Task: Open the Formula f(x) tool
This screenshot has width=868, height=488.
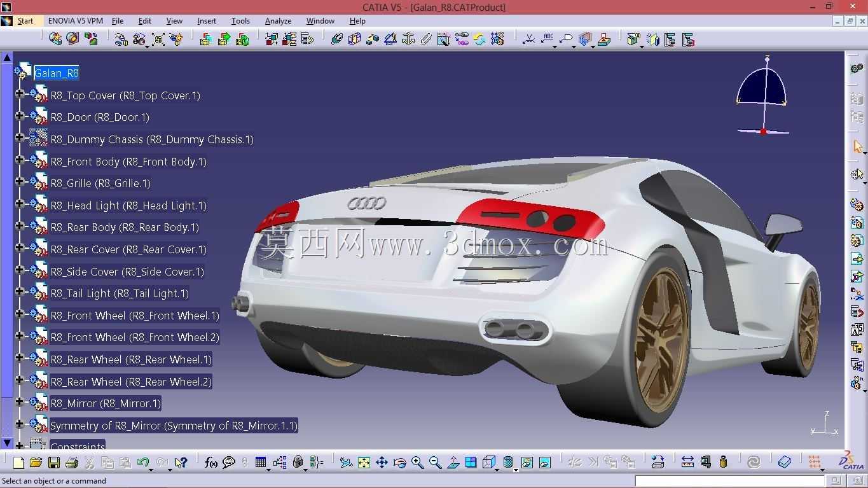Action: click(211, 463)
